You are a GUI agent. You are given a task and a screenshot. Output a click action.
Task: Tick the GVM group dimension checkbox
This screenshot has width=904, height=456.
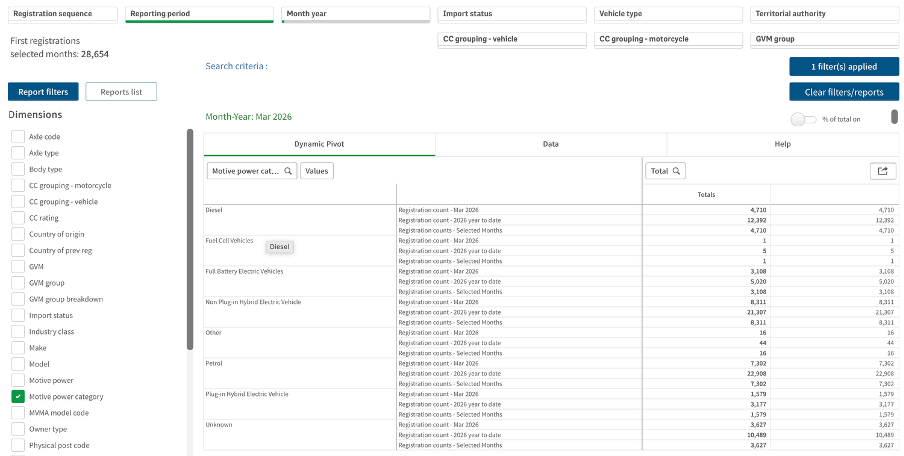point(18,282)
